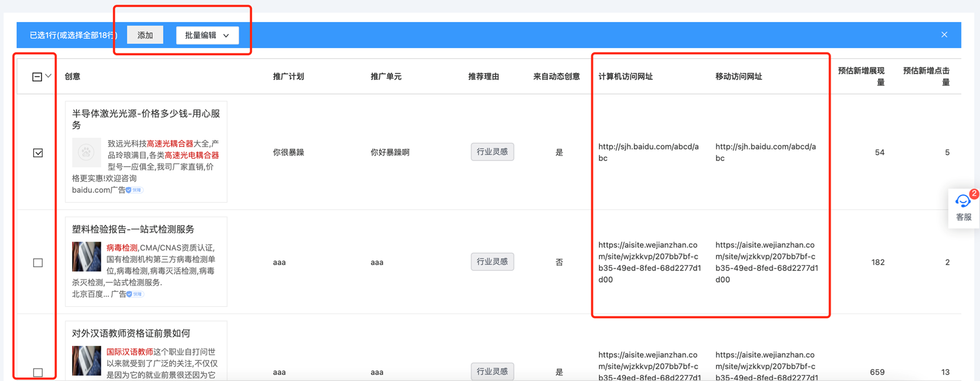This screenshot has height=381, width=980.
Task: Click the 预估新增展现量 column header
Action: click(861, 77)
